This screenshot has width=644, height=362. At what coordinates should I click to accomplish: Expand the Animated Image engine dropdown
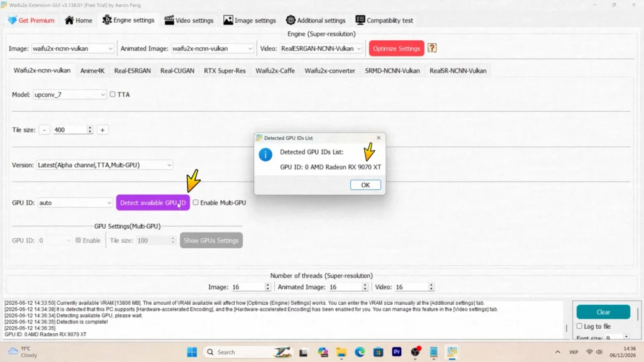[x=213, y=48]
